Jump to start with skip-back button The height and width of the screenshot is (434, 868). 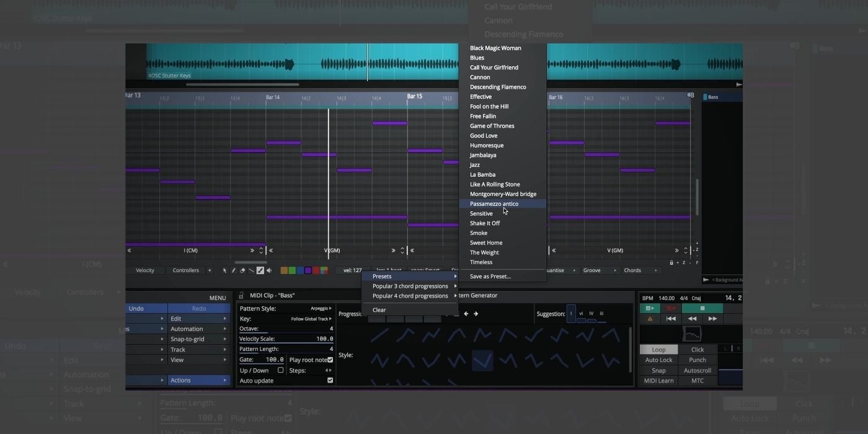click(671, 319)
